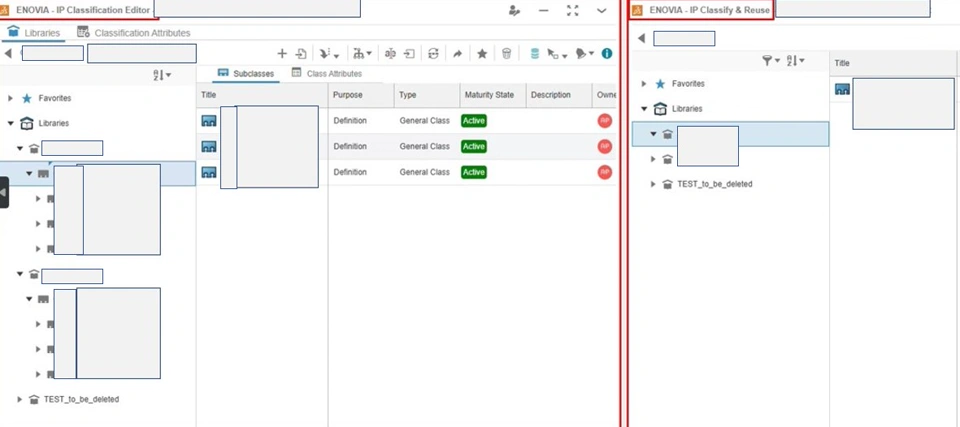Click the Favorites star icon in Classify & Reuse
The height and width of the screenshot is (427, 960).
(660, 84)
